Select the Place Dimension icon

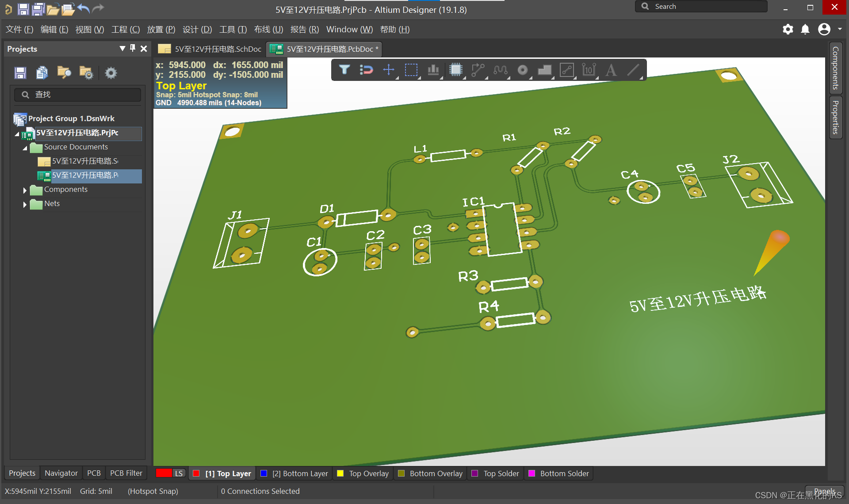pyautogui.click(x=589, y=70)
